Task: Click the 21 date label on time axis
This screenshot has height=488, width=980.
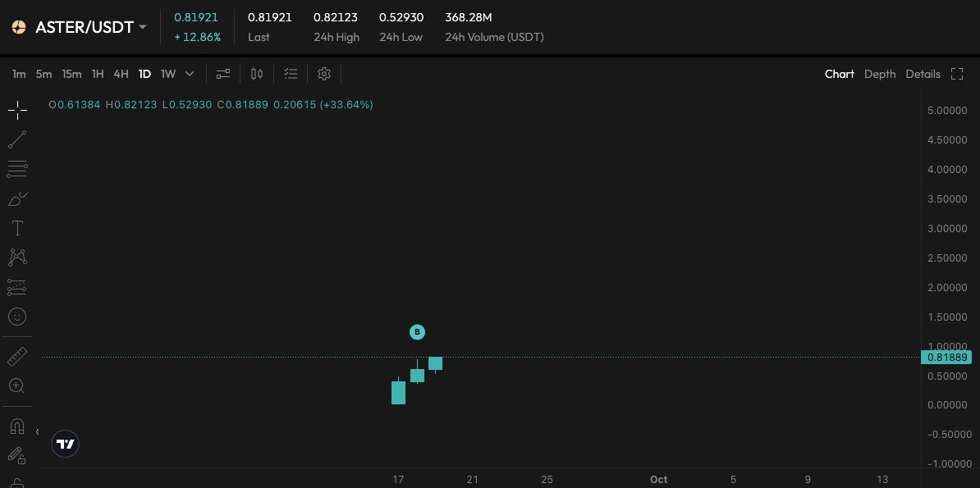Action: (473, 479)
